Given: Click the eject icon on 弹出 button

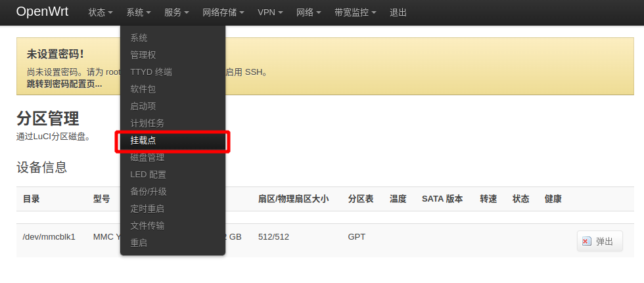Looking at the screenshot, I should coord(587,241).
